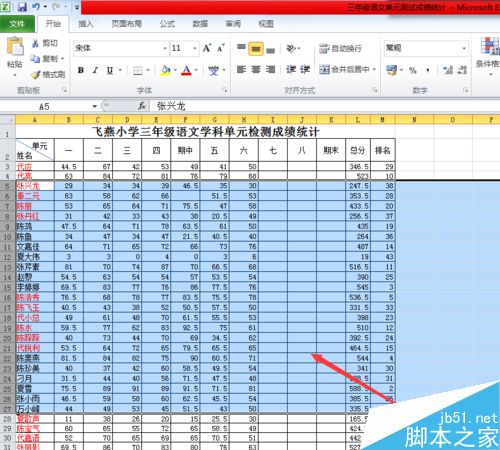Open the File (文件) tab
Screen dimensions: 500x450
(x=17, y=24)
